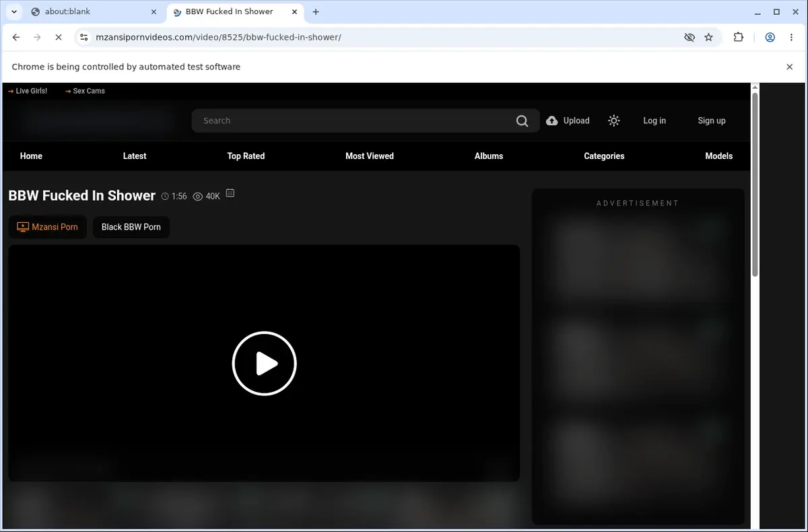This screenshot has height=532, width=808.
Task: Open the tab search dropdown arrow
Action: [x=14, y=11]
